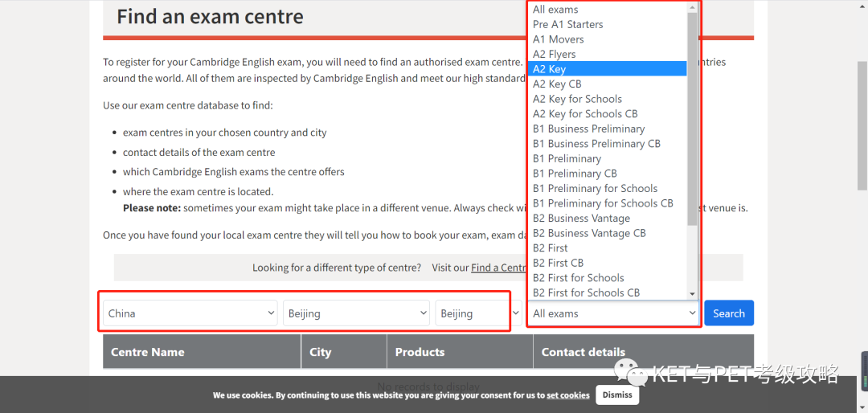Pick 'A2 Key for Schools' option
Image resolution: width=868 pixels, height=413 pixels.
608,99
